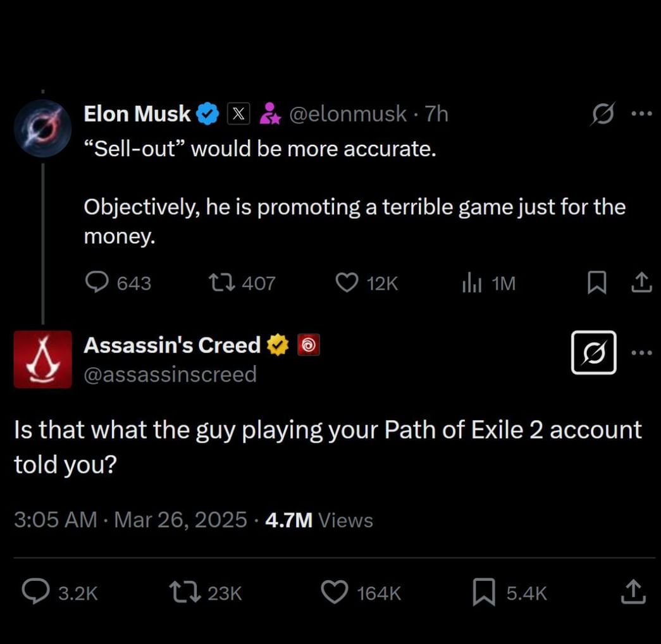The width and height of the screenshot is (661, 644).
Task: Click Elon Musk's blue verification checkmark
Action: pyautogui.click(x=206, y=113)
